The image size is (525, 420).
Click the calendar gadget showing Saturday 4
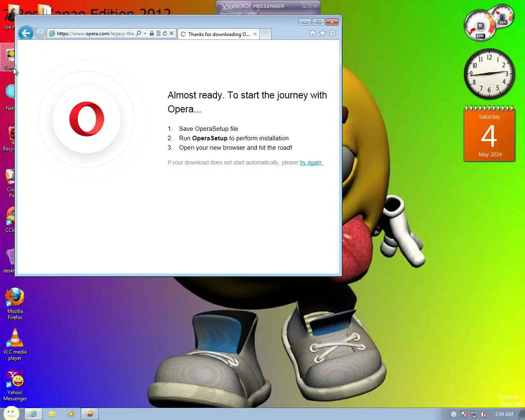click(489, 134)
